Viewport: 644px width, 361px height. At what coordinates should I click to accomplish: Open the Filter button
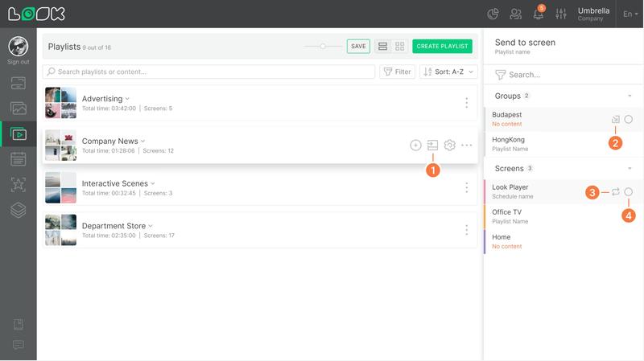(397, 72)
